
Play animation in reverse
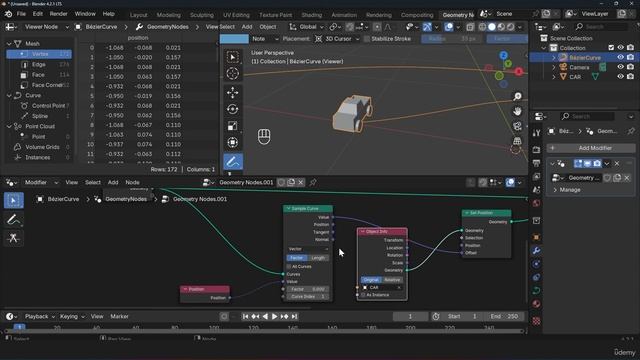point(265,316)
